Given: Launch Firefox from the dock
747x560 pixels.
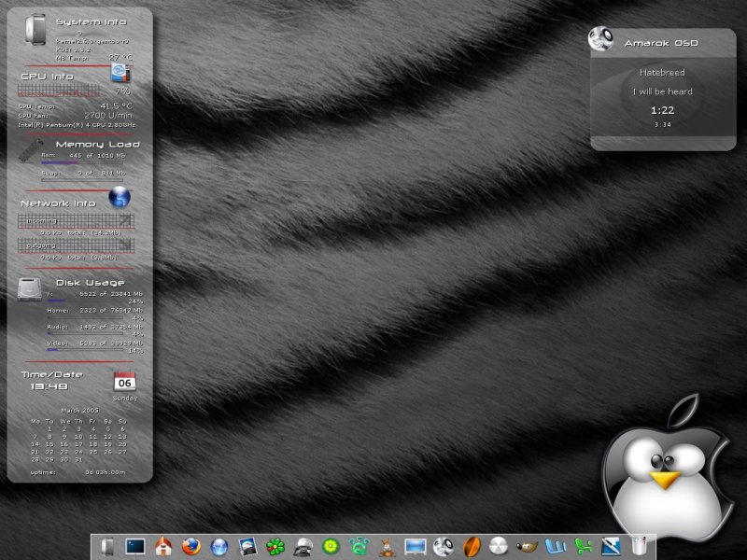Looking at the screenshot, I should click(191, 546).
